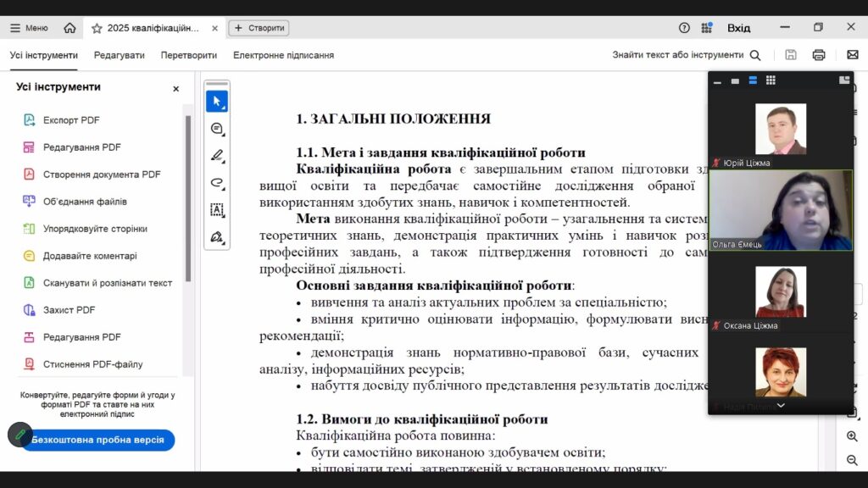
Task: Switch to the Редагувати tab
Action: (119, 55)
